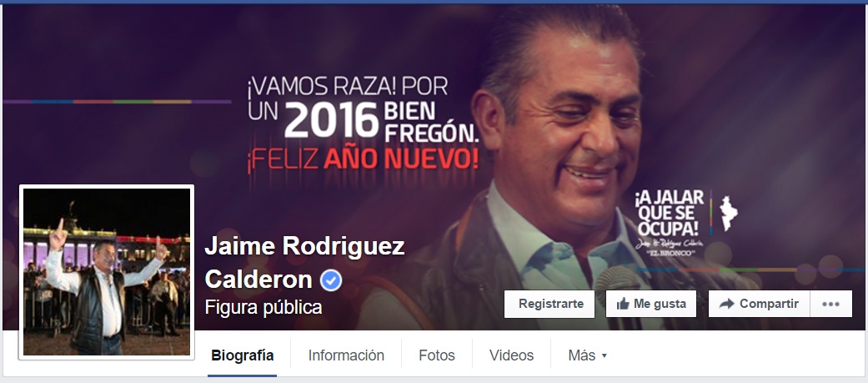Click the thumbs-up icon on Me gusta

pos(623,304)
